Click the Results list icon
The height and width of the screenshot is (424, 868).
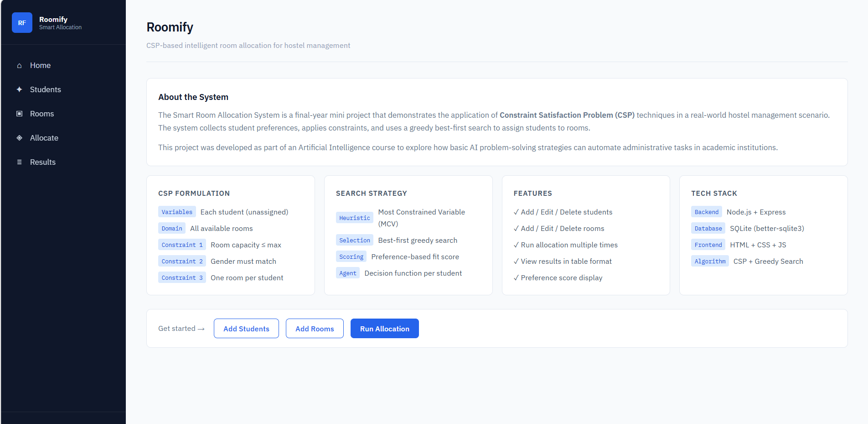19,162
